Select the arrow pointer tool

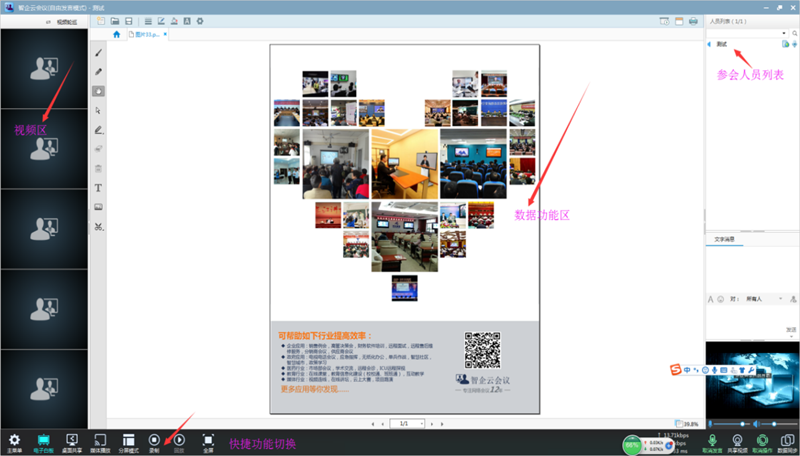[x=98, y=111]
